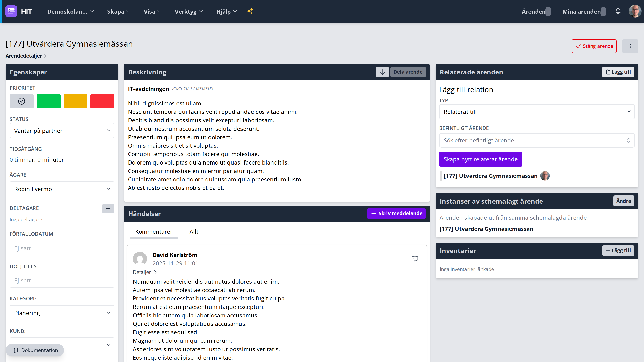Open the Hjälp menu
The width and height of the screenshot is (644, 362).
tap(226, 11)
